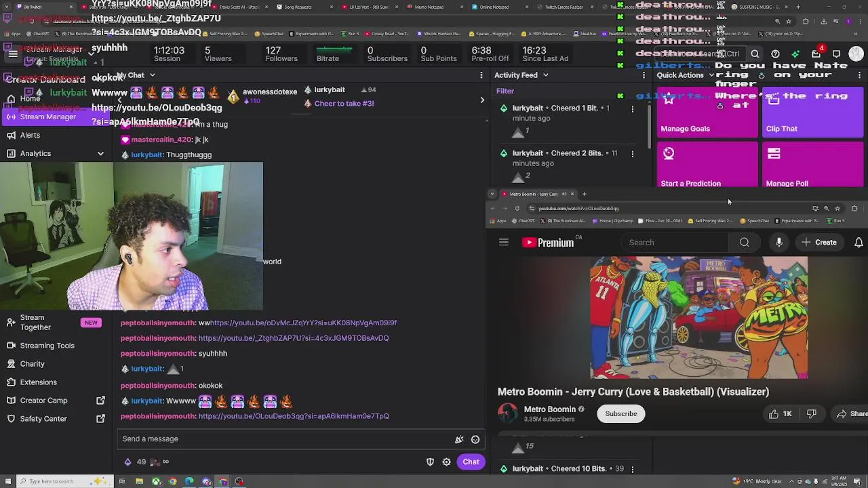Click the YouTube Premium logo
The height and width of the screenshot is (488, 868).
pos(548,243)
